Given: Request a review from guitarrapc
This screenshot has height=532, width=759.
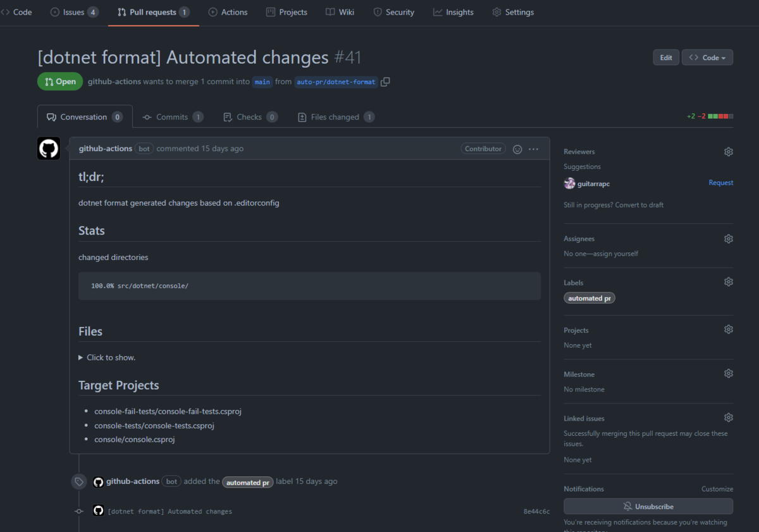Looking at the screenshot, I should pos(720,183).
